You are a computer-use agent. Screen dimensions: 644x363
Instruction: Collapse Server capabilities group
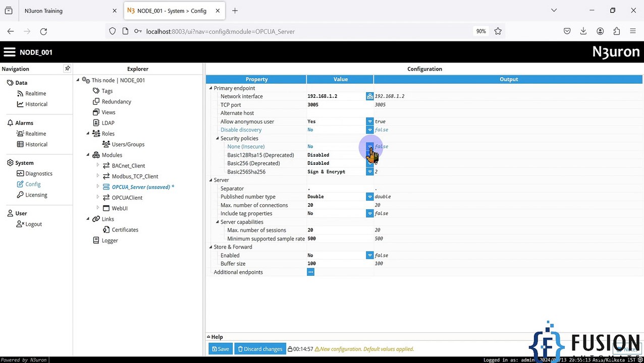tap(218, 222)
